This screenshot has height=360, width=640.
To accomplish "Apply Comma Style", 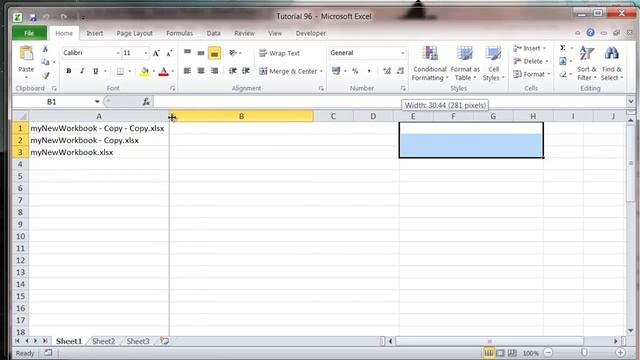I will click(369, 71).
